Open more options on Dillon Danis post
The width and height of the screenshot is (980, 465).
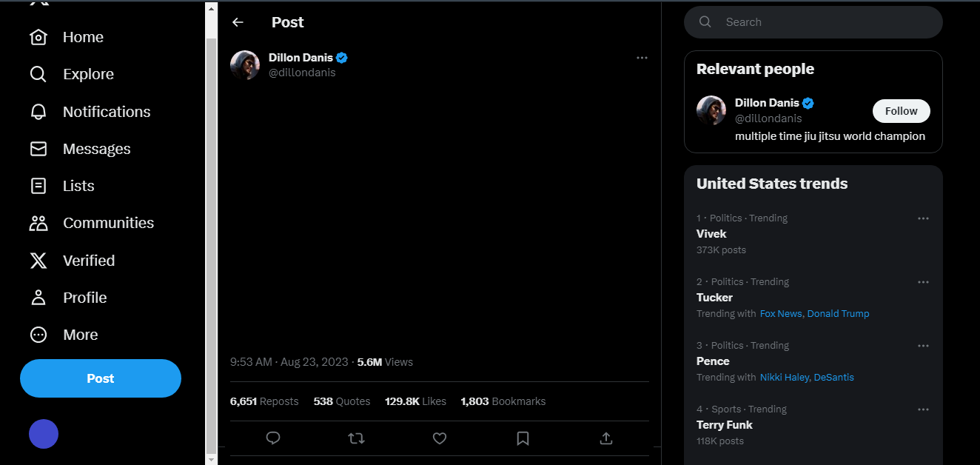642,58
